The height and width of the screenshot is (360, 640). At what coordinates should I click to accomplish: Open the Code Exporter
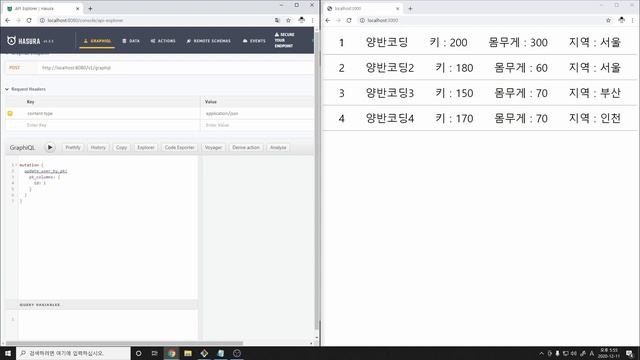180,147
